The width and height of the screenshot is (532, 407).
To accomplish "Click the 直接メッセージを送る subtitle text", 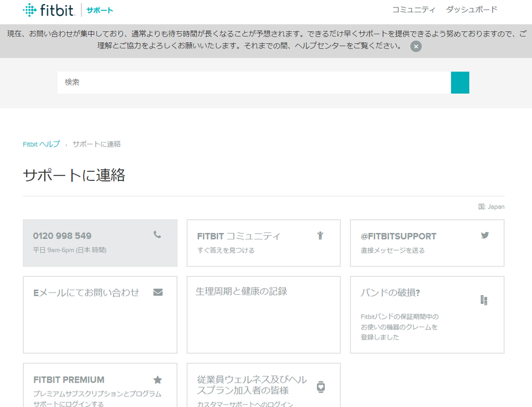I will [392, 251].
